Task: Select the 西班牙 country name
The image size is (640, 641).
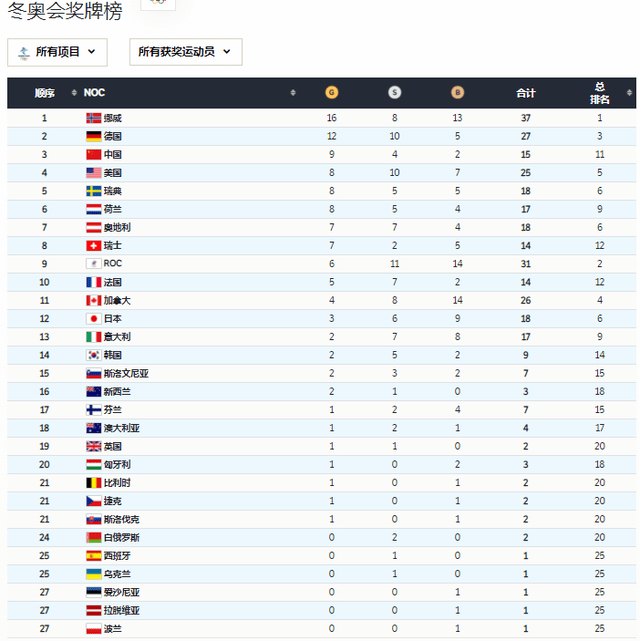Action: click(x=117, y=556)
